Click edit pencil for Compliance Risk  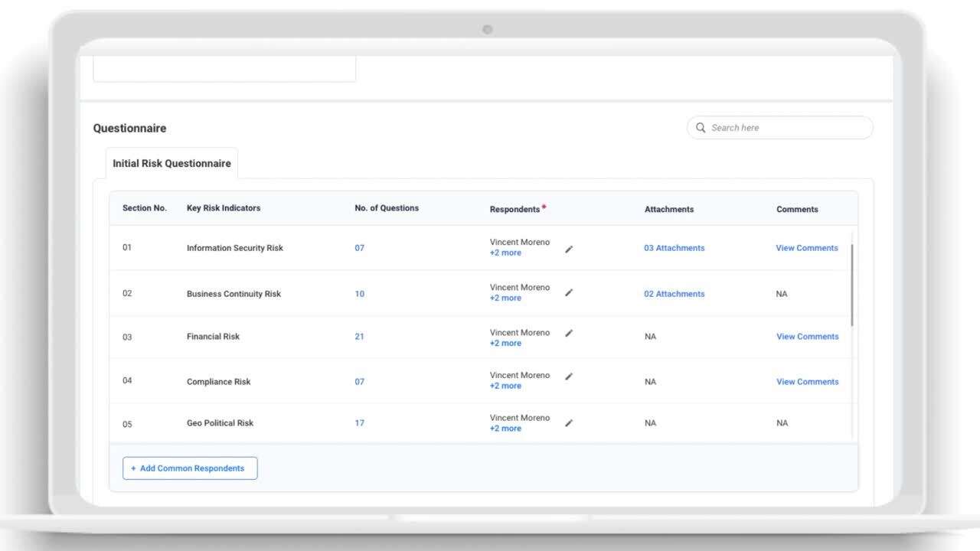[x=569, y=377]
